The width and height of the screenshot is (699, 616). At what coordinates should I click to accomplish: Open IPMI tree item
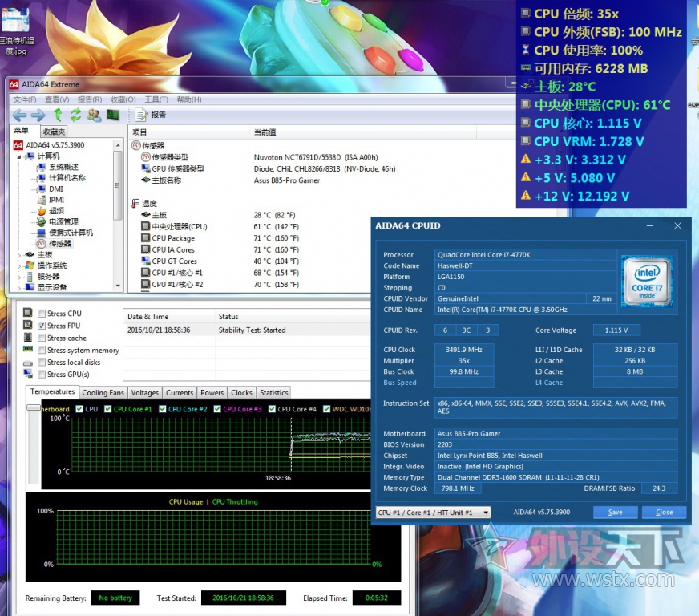pos(57,200)
